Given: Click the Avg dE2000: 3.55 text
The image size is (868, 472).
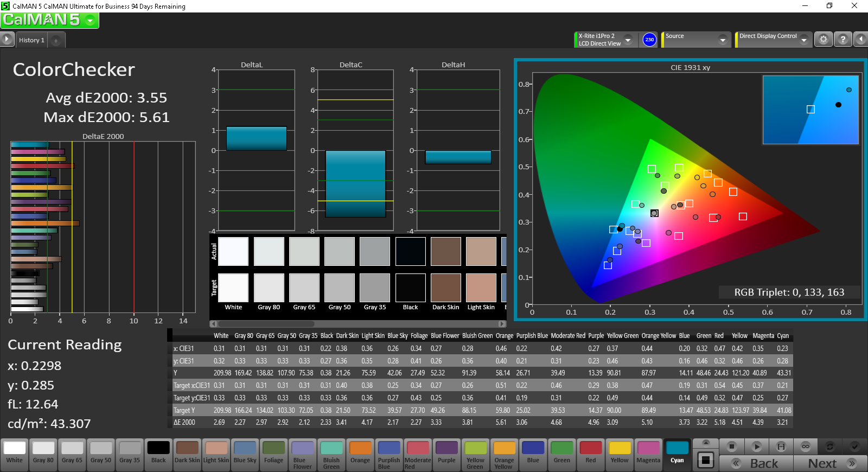Looking at the screenshot, I should [106, 98].
